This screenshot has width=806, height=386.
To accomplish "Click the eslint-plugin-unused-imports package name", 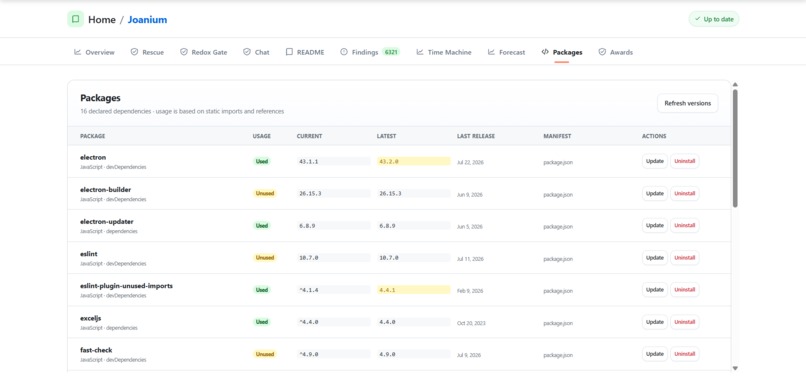I will pyautogui.click(x=126, y=286).
